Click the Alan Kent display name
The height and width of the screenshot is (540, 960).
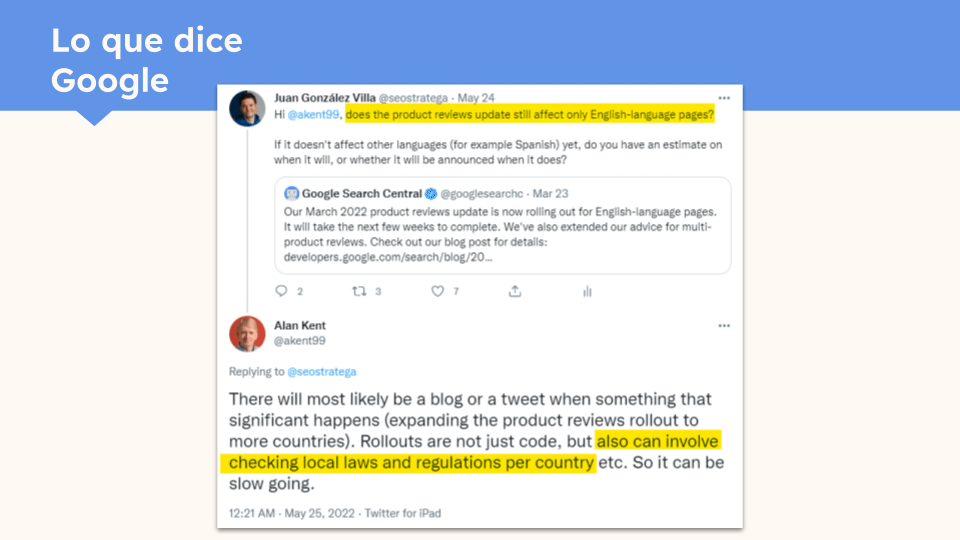coord(300,326)
